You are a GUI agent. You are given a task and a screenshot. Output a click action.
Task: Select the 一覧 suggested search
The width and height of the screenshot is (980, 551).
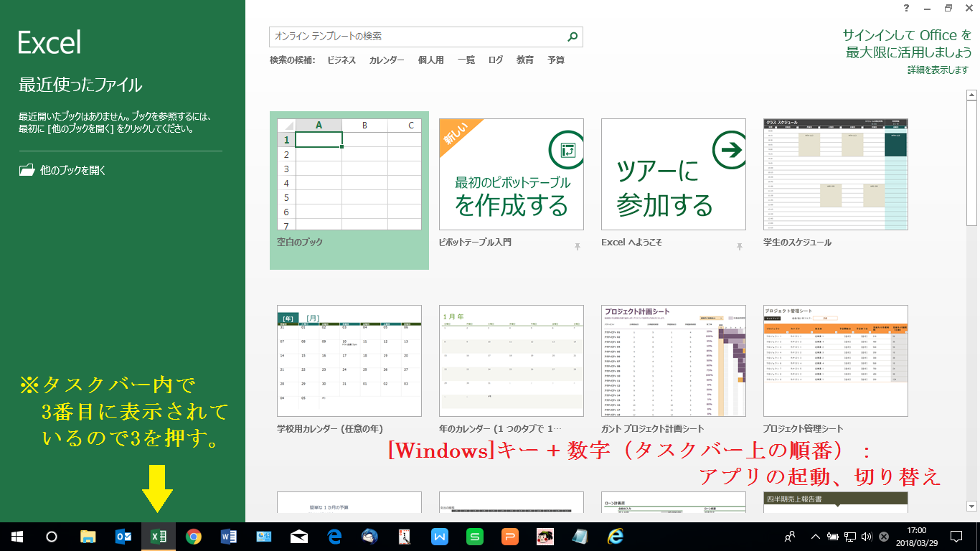point(466,60)
